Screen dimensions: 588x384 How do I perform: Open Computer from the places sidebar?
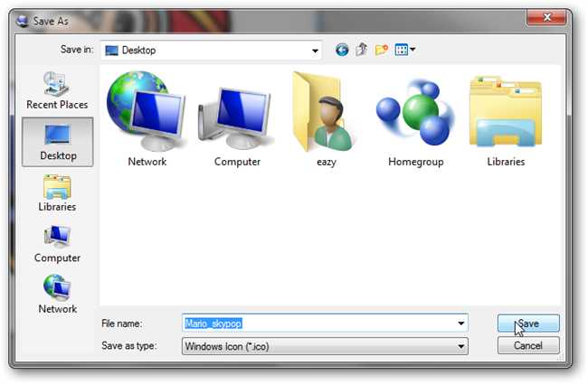pyautogui.click(x=57, y=244)
